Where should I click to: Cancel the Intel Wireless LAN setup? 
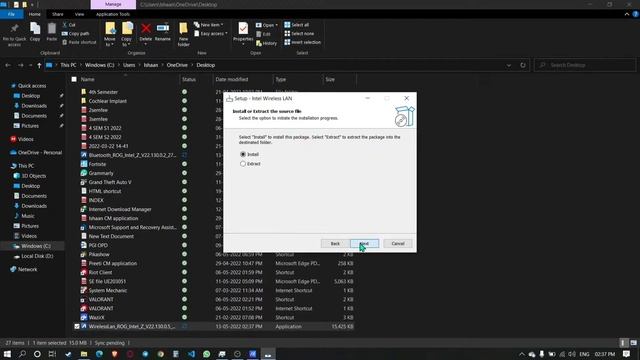(398, 244)
